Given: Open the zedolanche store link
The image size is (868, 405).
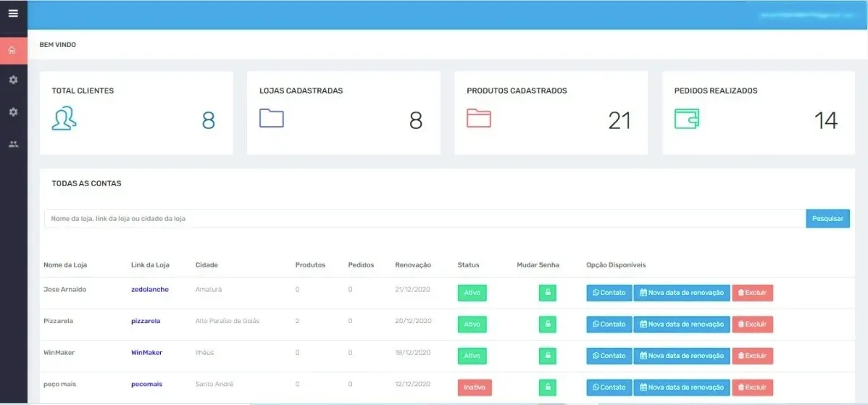Looking at the screenshot, I should point(150,289).
